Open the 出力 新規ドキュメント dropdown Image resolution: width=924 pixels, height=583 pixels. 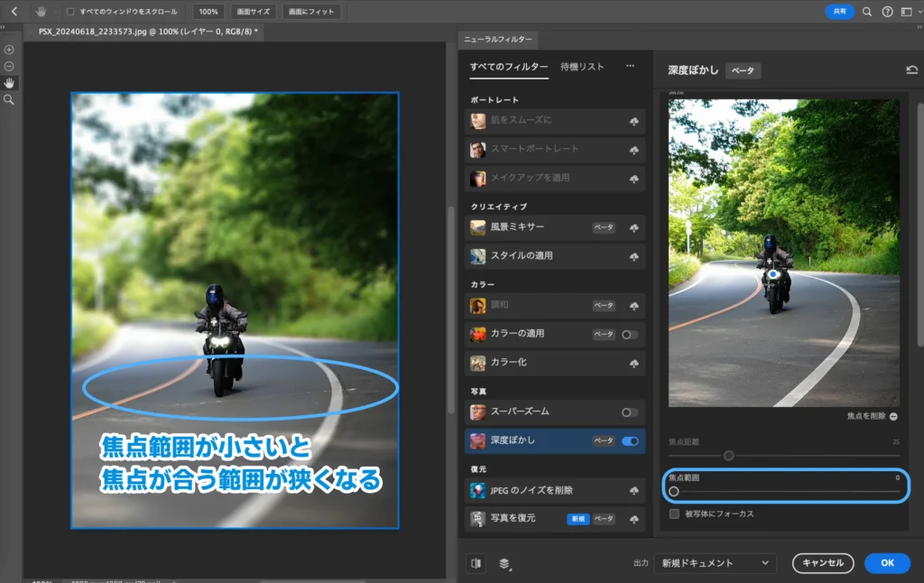coord(715,563)
